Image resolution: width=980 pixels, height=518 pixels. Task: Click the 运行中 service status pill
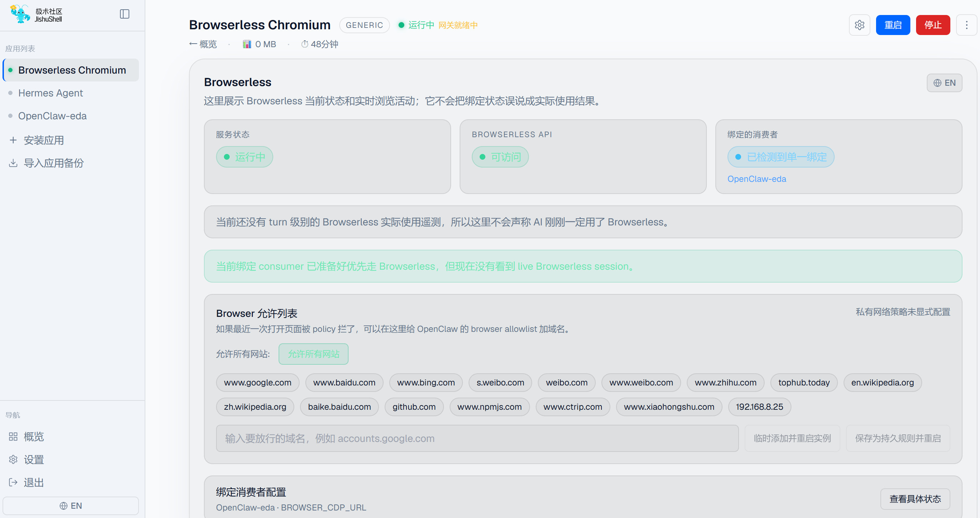click(x=244, y=157)
